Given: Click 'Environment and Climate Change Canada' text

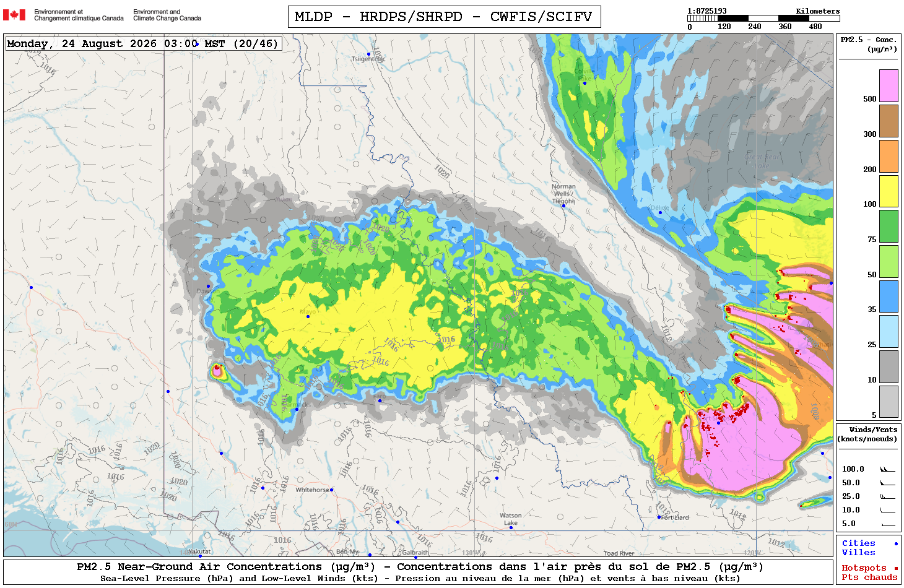Looking at the screenshot, I should (167, 15).
